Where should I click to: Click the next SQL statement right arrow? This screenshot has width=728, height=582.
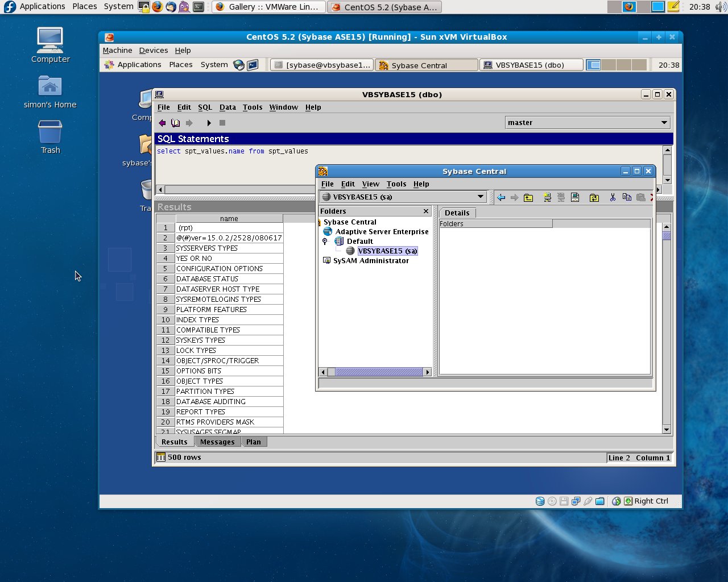click(189, 123)
